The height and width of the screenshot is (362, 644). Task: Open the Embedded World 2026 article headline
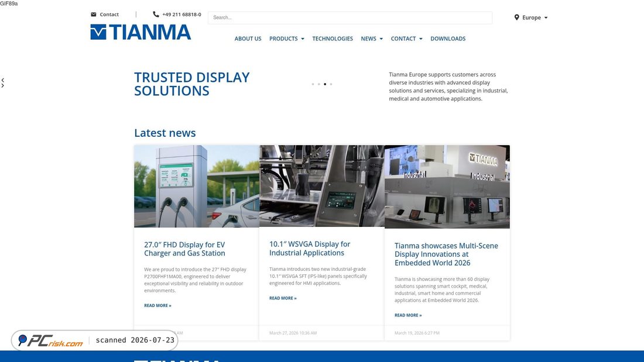point(446,254)
